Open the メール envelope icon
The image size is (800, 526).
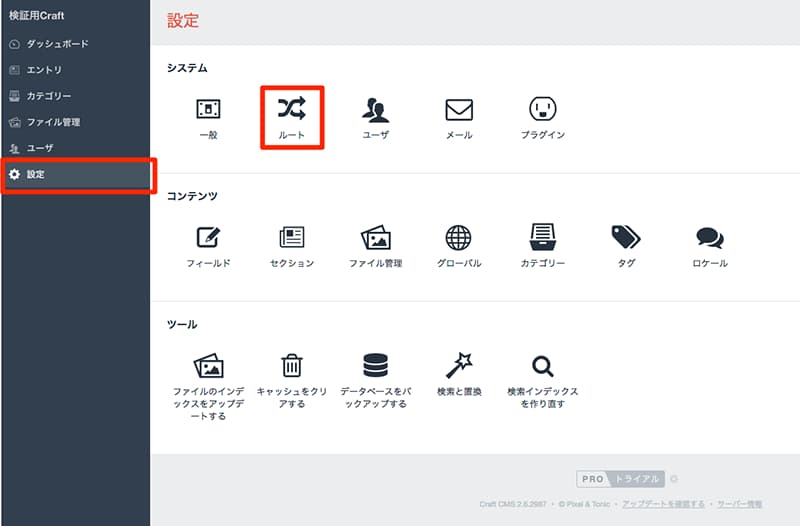click(x=459, y=108)
